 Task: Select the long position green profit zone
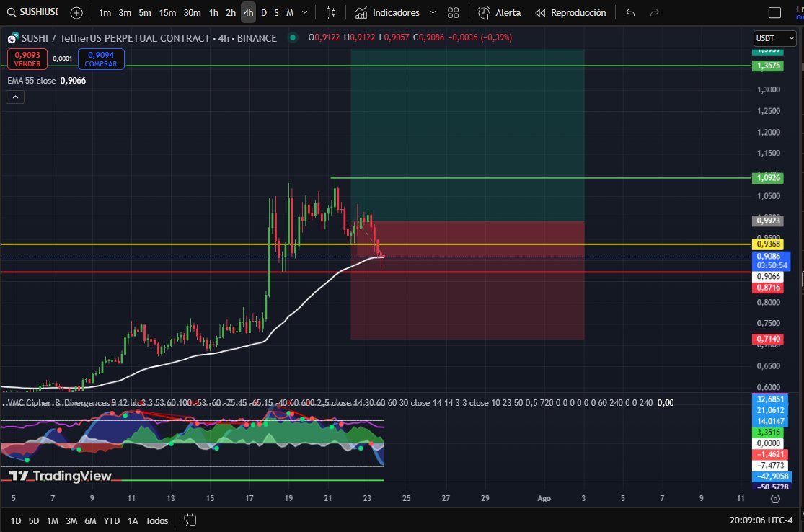tap(467, 136)
